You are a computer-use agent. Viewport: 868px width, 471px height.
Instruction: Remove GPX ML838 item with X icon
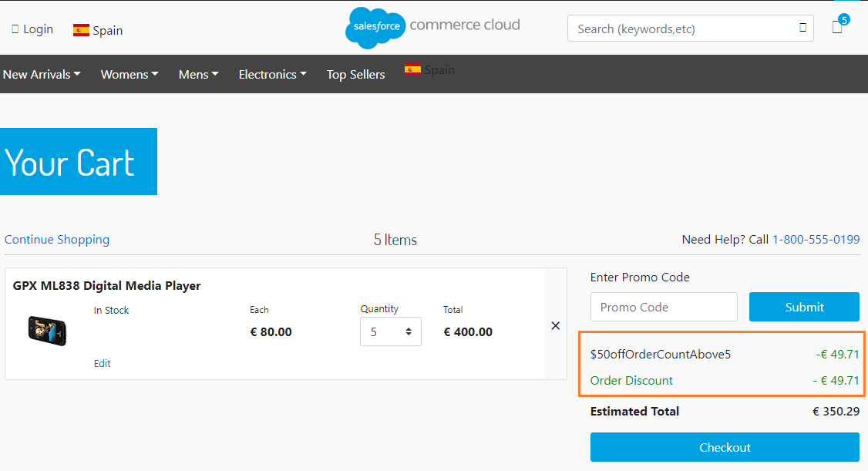555,325
